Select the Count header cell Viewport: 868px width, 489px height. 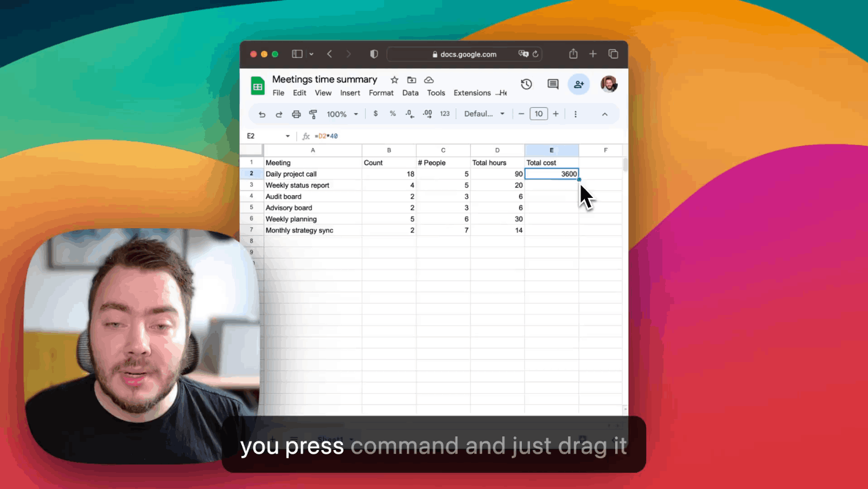coord(389,163)
